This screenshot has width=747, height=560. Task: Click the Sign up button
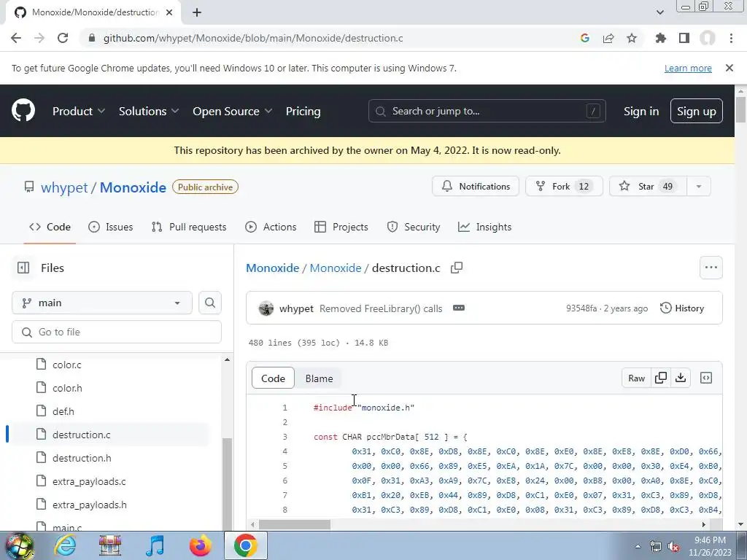pos(696,111)
